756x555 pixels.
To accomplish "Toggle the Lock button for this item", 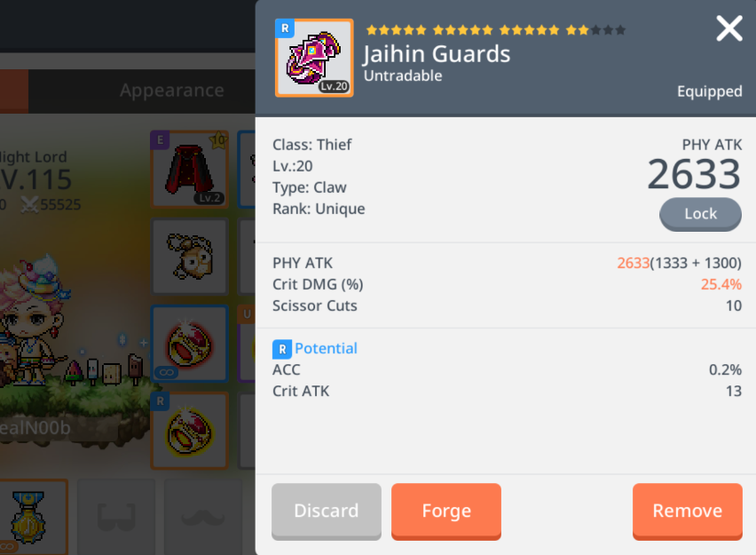I will [x=700, y=214].
